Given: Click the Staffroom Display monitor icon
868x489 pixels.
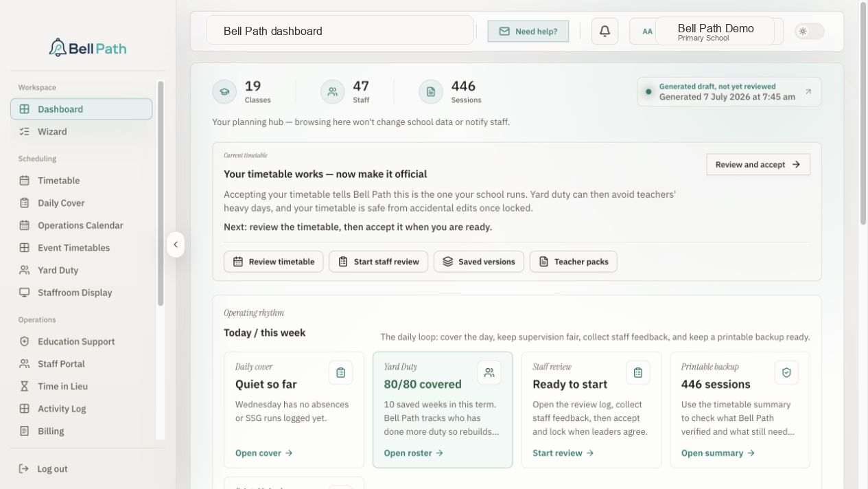Looking at the screenshot, I should pyautogui.click(x=25, y=293).
